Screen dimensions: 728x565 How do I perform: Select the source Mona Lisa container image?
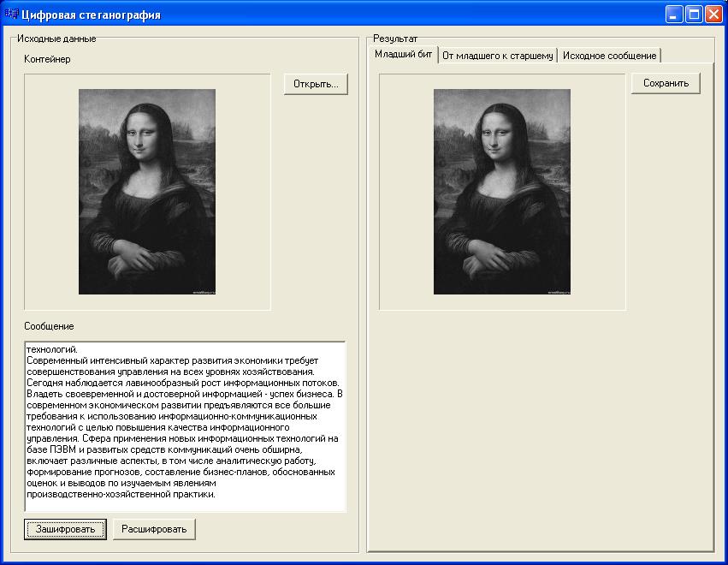click(147, 192)
